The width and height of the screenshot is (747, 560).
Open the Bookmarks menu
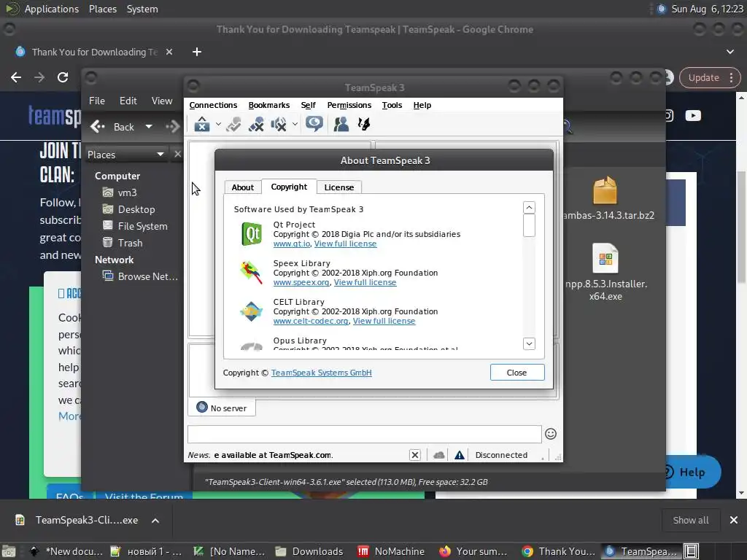269,105
